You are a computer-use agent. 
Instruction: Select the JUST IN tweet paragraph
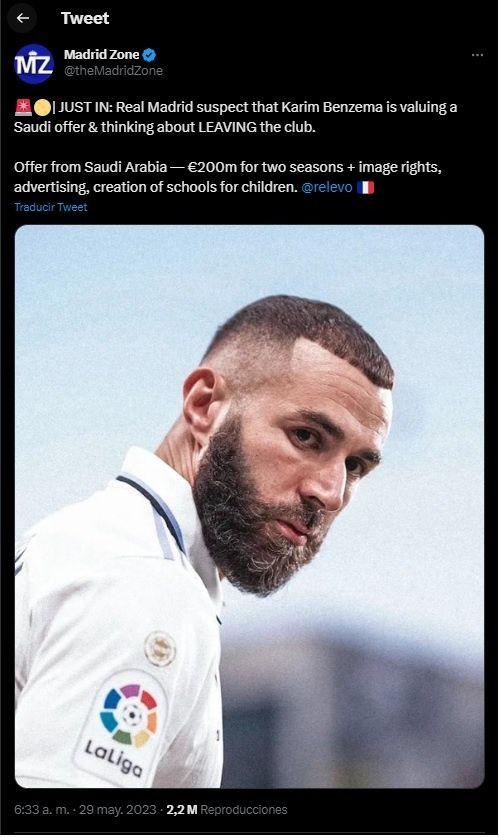[235, 117]
